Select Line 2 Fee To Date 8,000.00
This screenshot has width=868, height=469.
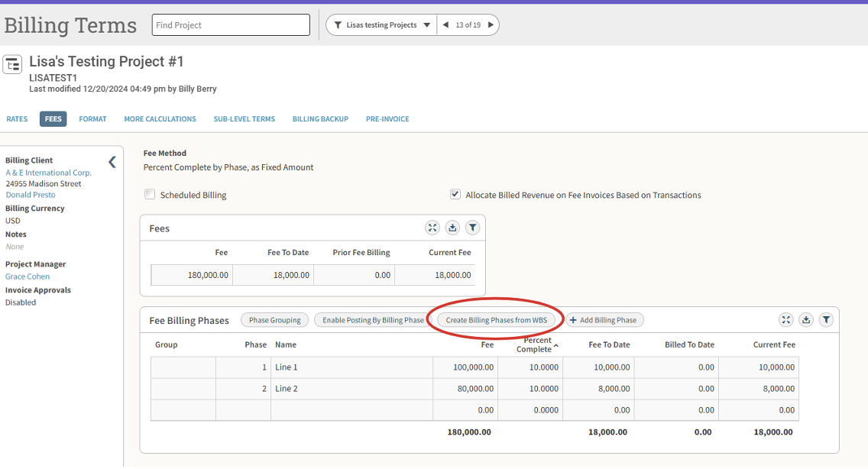click(599, 389)
